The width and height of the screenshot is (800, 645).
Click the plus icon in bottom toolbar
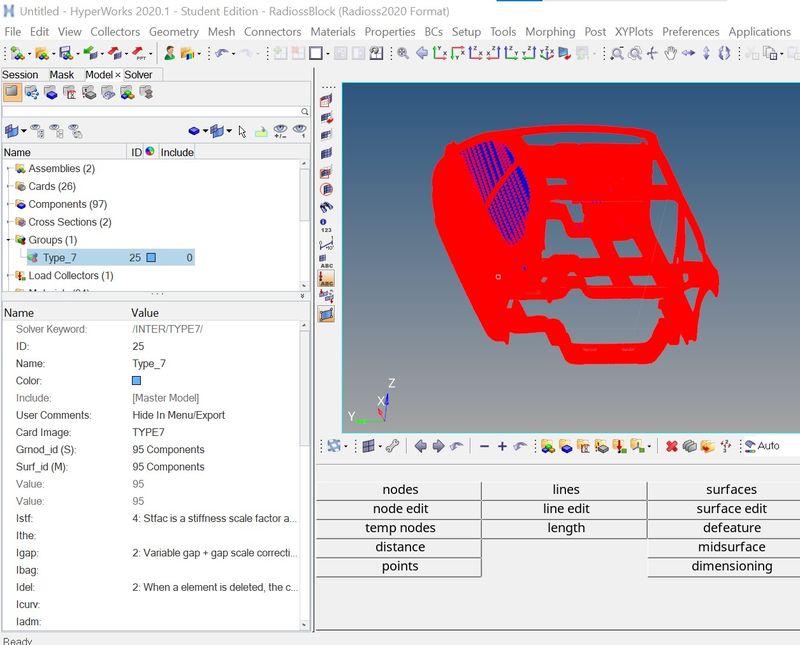pos(502,446)
